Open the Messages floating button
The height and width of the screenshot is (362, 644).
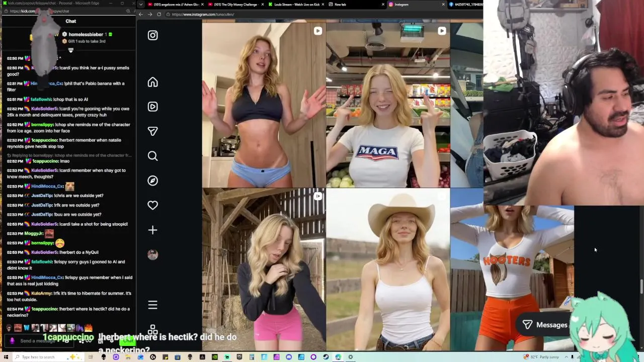545,325
